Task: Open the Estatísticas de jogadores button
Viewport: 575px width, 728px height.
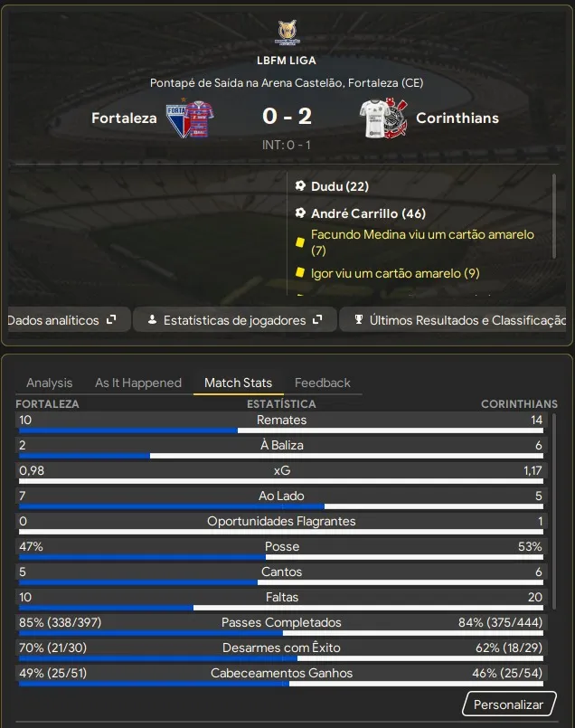Action: tap(235, 319)
